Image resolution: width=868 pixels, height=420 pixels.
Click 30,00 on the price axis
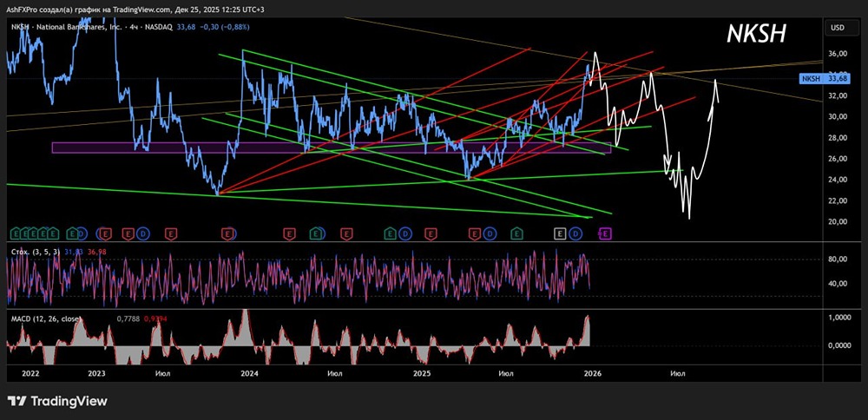(838, 117)
